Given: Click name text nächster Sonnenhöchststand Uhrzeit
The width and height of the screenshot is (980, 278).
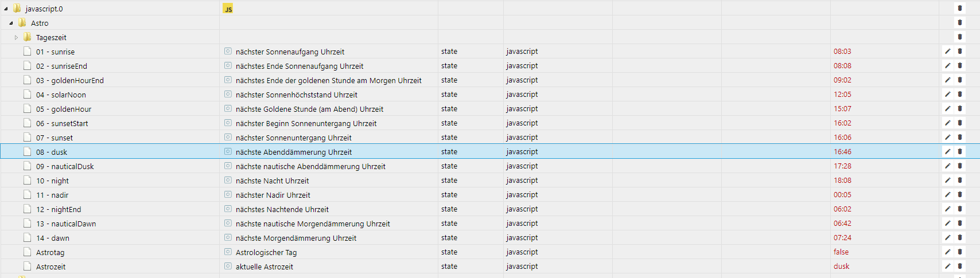Looking at the screenshot, I should pos(297,95).
